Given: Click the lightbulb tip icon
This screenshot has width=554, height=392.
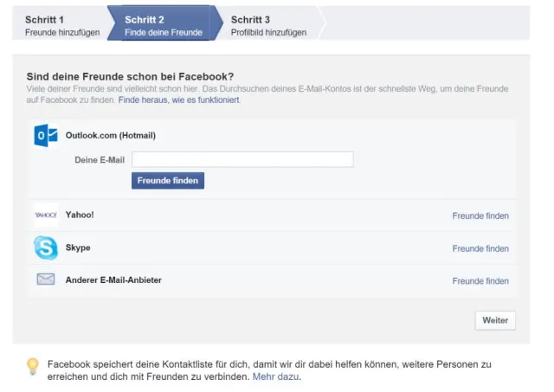Looking at the screenshot, I should coord(32,367).
